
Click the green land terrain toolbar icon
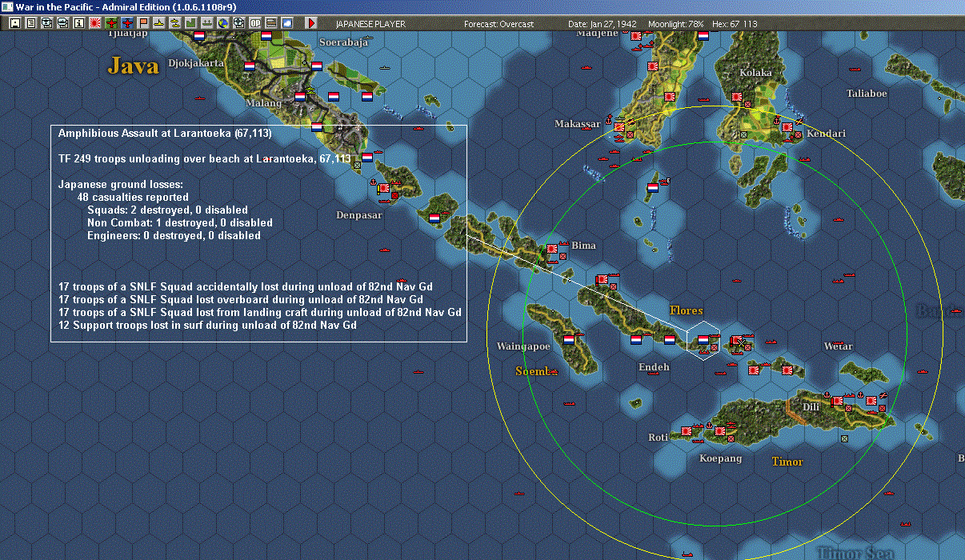coord(191,23)
